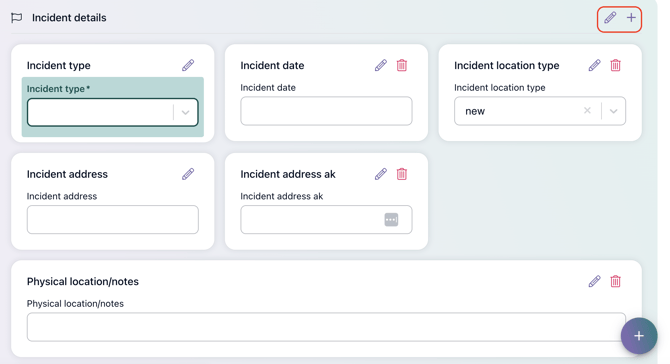Edit the Incident type card
Screen dimensions: 670x364
(188, 65)
